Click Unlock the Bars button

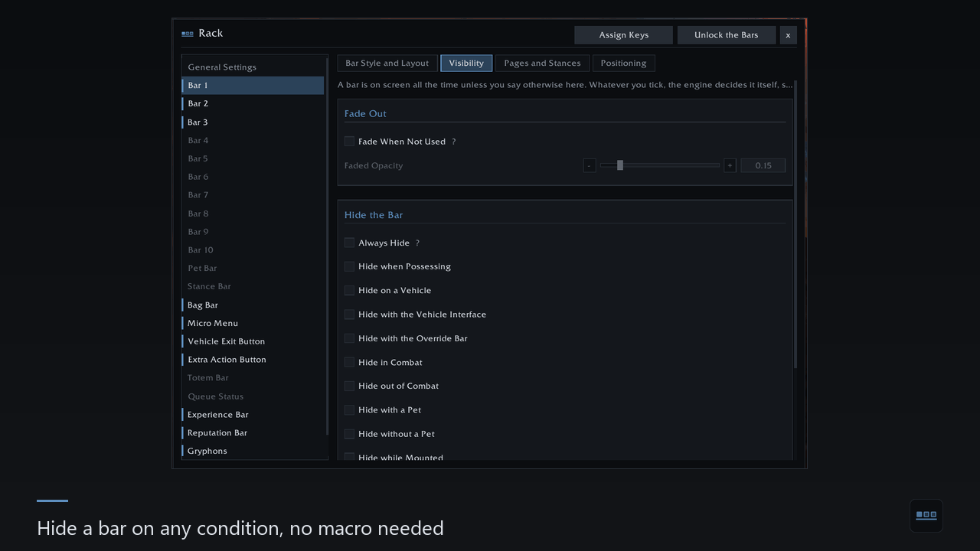pos(727,35)
